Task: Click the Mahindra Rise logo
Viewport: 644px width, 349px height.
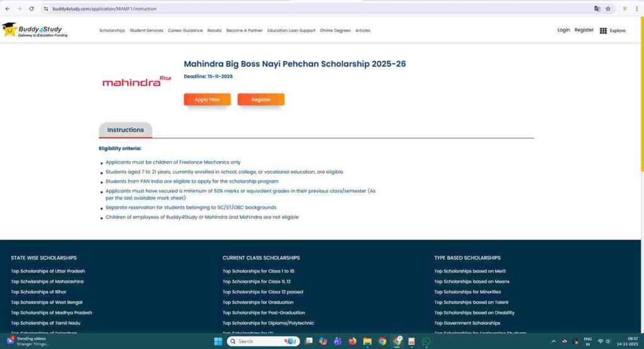Action: (x=136, y=81)
